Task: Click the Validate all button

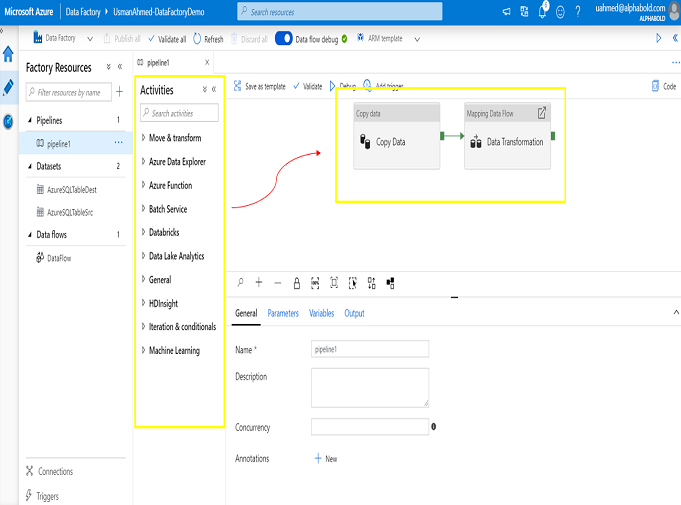Action: [166, 39]
